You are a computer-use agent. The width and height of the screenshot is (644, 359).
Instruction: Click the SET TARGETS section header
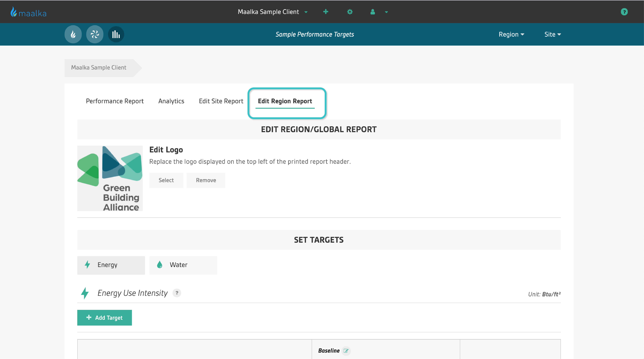[319, 240]
